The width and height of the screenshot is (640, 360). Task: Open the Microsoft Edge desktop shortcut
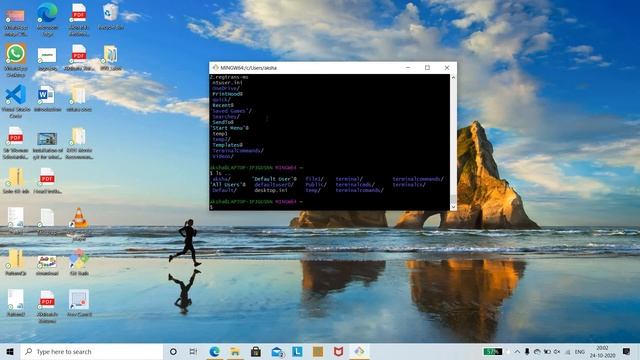point(47,18)
